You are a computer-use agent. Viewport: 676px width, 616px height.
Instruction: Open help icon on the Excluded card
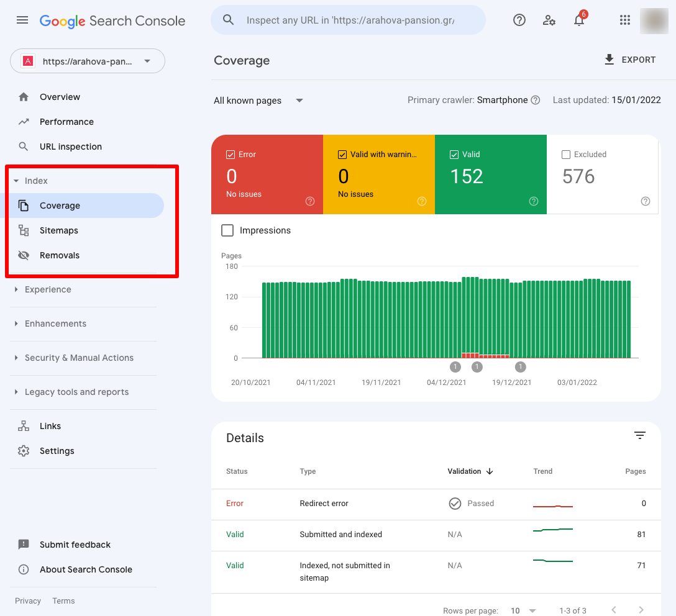[x=646, y=201]
